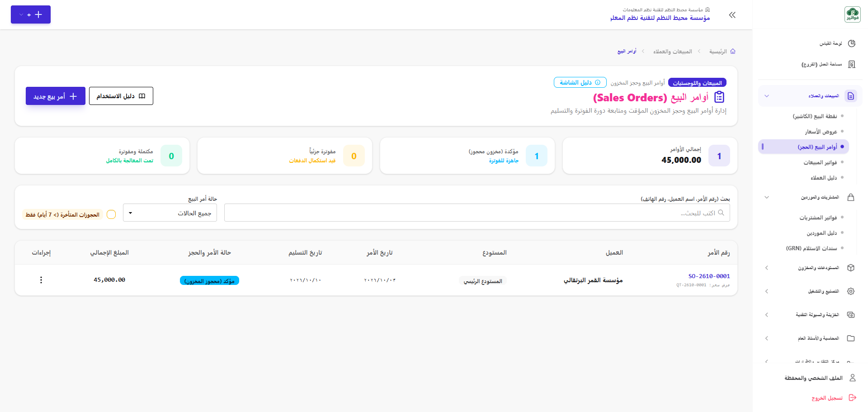This screenshot has height=412, width=868.
Task: Click the logout arrow icon
Action: 853,398
